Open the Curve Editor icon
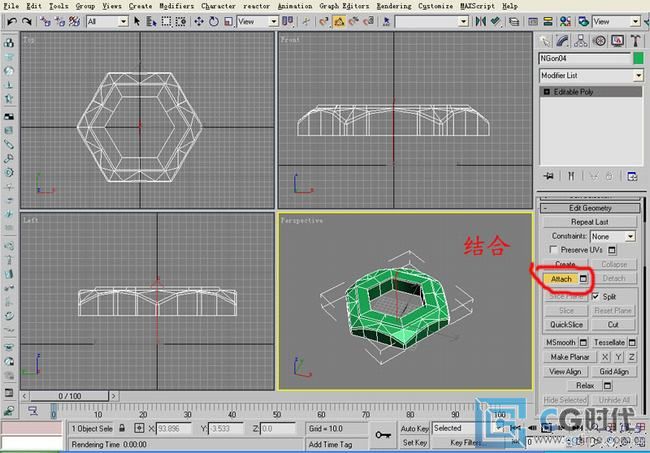650x453 pixels. pos(533,21)
